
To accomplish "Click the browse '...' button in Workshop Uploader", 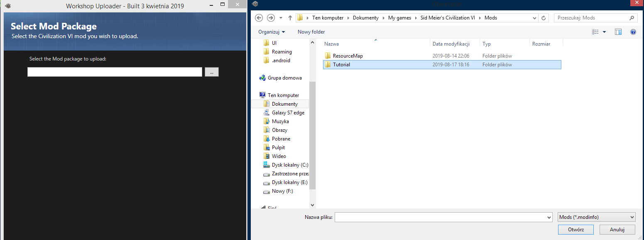I will point(211,72).
